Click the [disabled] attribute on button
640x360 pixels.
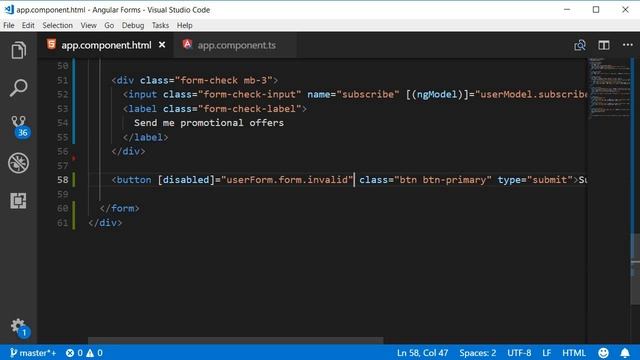[x=186, y=180]
